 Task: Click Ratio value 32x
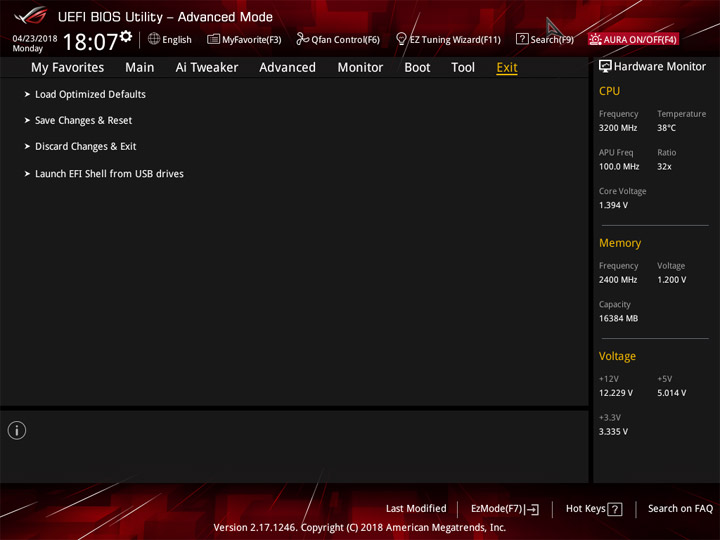(664, 167)
